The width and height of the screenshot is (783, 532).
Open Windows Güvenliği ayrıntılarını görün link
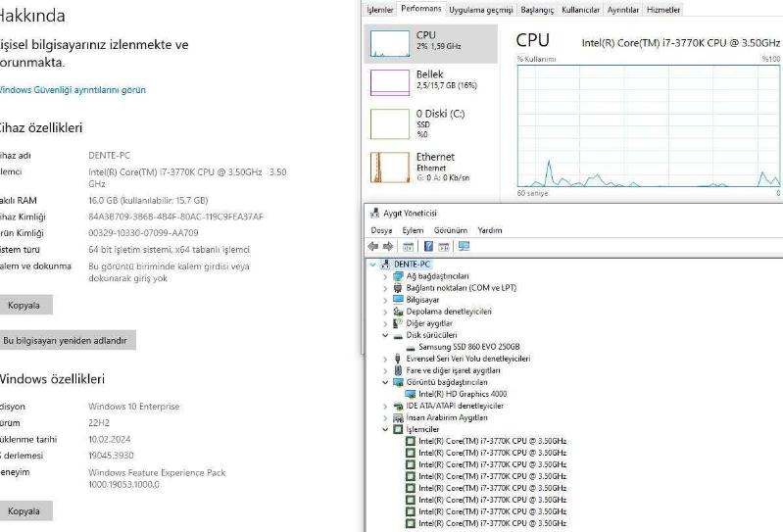72,90
